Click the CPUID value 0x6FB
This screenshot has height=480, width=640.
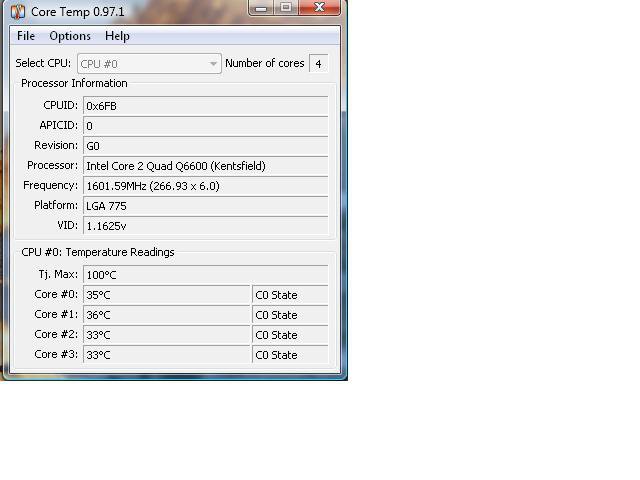click(x=206, y=106)
